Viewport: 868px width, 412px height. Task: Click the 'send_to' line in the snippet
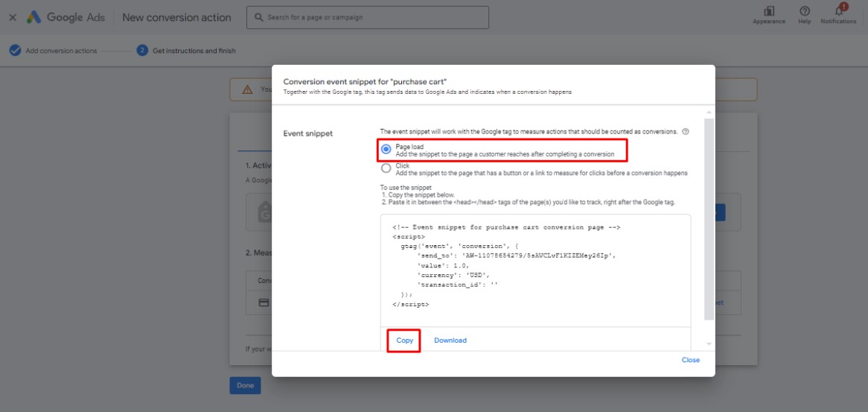pyautogui.click(x=516, y=256)
